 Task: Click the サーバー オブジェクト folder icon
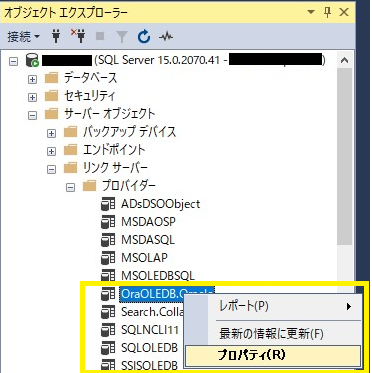click(x=51, y=114)
